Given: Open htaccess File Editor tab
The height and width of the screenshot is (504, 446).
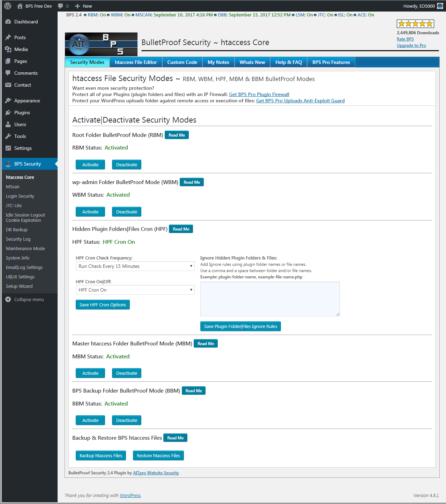Looking at the screenshot, I should pos(136,62).
